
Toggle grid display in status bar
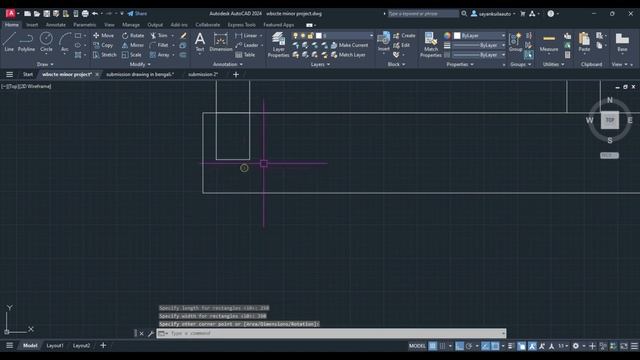pos(433,346)
